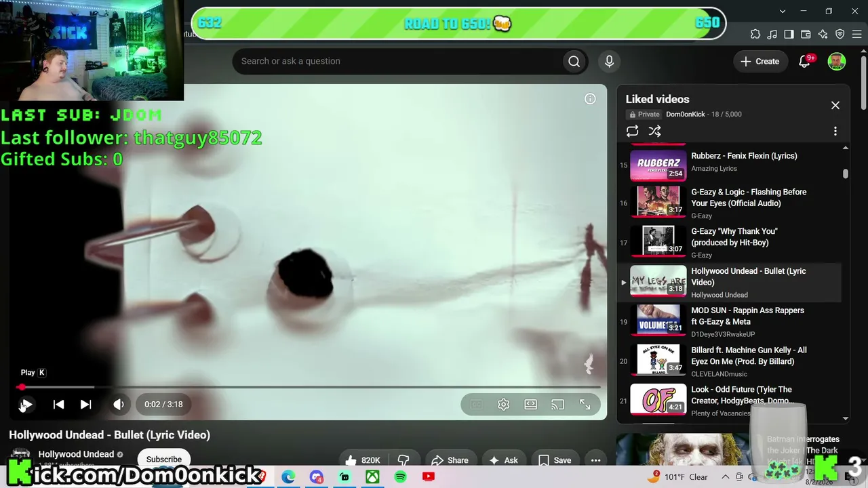Start a voice search with the microphone
Viewport: 868px width, 488px height.
coord(609,61)
